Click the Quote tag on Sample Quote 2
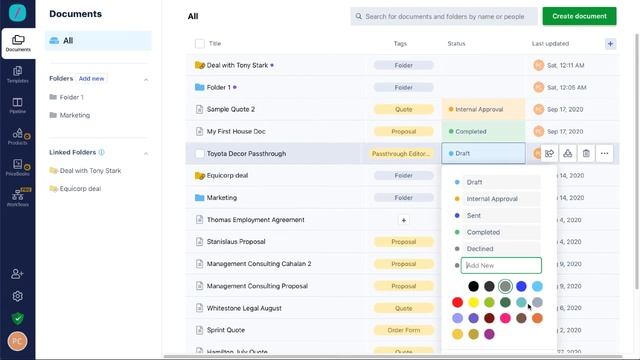This screenshot has width=640, height=360. (403, 109)
